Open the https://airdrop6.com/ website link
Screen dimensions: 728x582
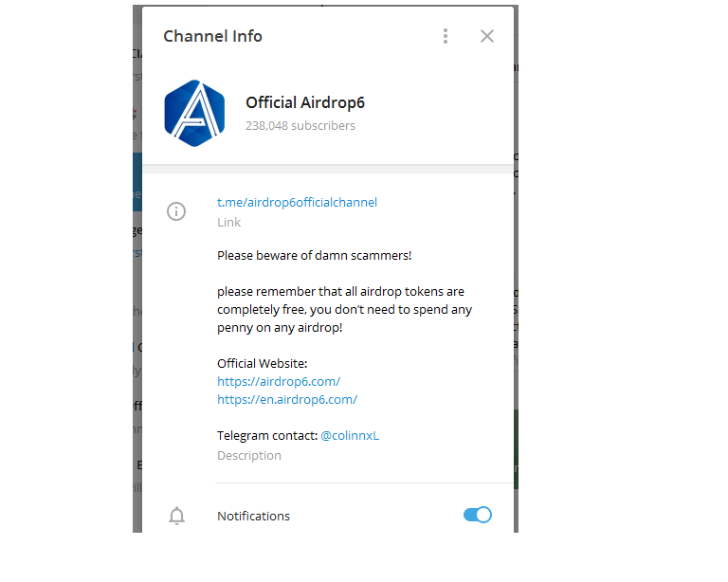(x=279, y=381)
